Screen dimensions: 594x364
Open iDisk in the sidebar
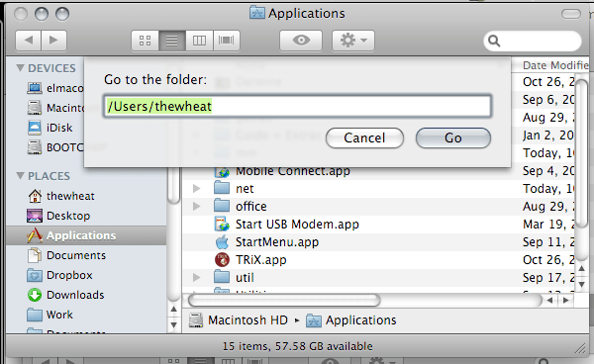tap(49, 128)
